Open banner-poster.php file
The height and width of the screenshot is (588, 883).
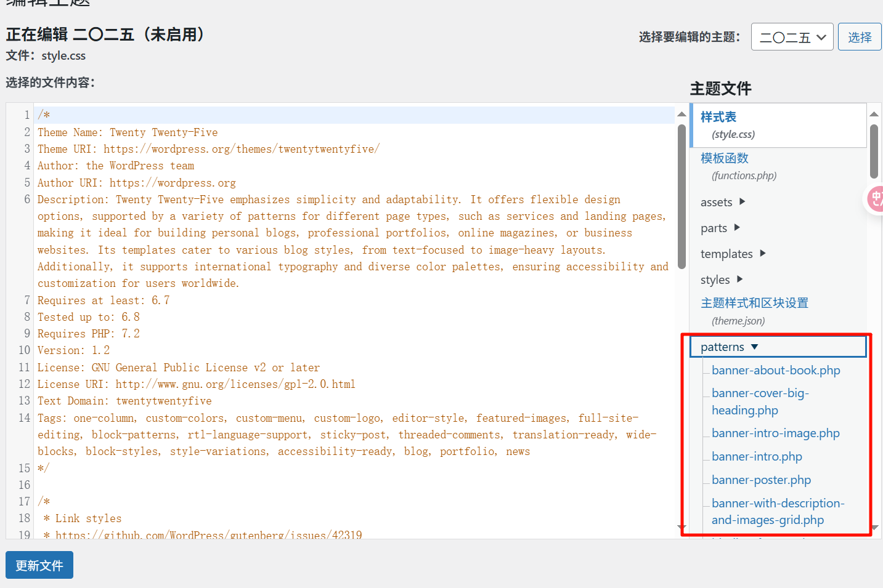pos(761,480)
